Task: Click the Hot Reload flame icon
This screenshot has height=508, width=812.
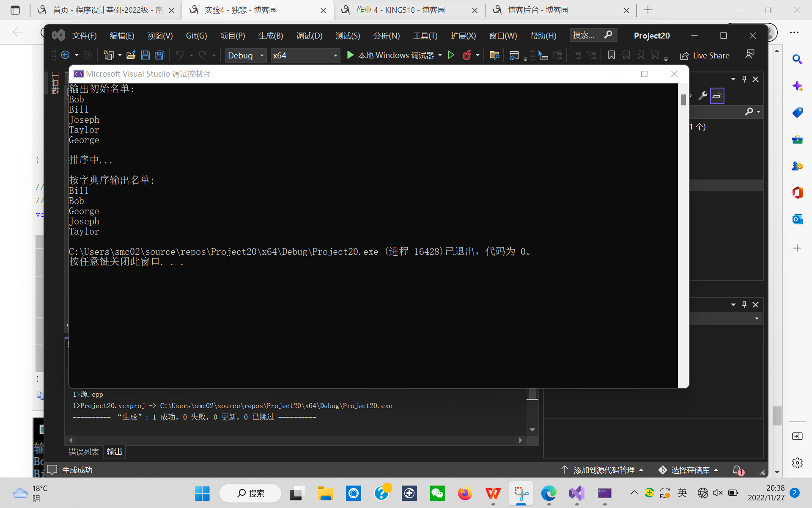Action: (x=467, y=55)
